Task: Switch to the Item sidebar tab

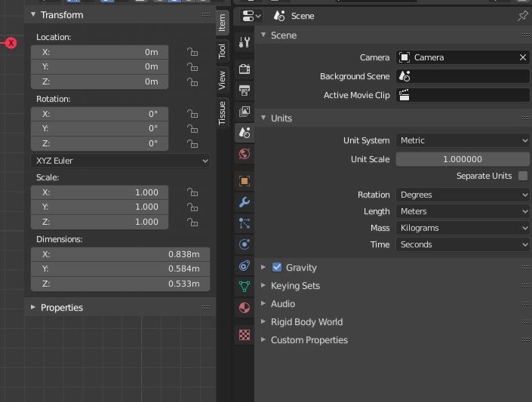Action: point(222,23)
